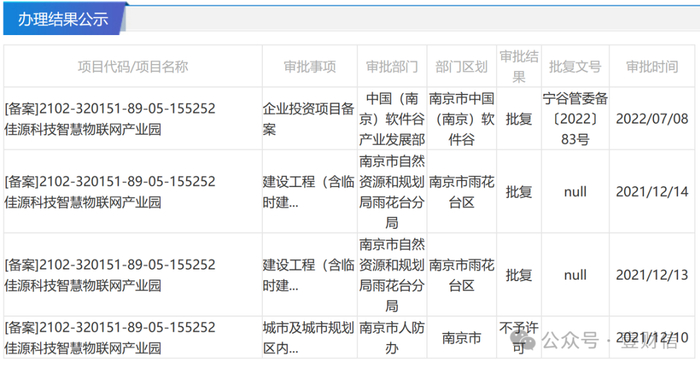
Task: Click 中国（南京）软件谷产业发展部 department cell
Action: coord(392,119)
